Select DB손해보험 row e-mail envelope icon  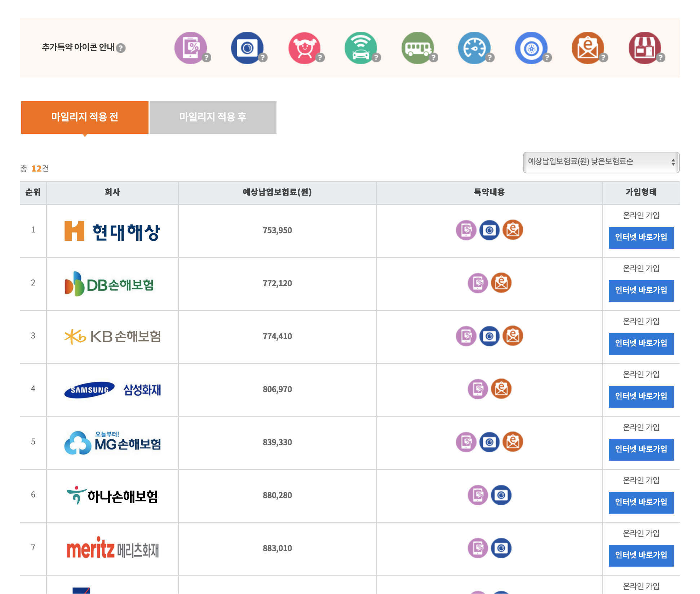click(x=501, y=283)
